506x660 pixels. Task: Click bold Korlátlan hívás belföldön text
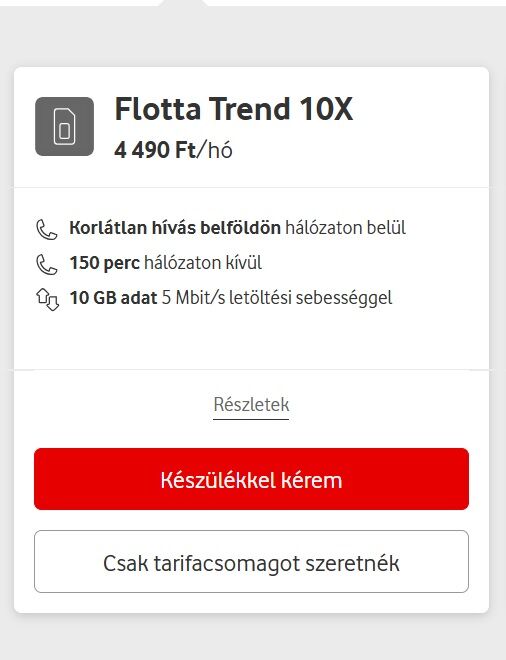(x=175, y=228)
